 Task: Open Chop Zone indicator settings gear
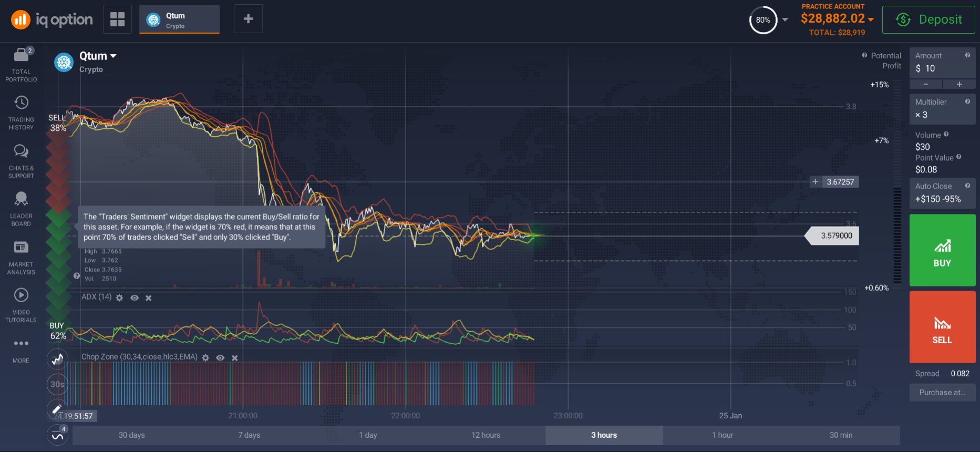coord(205,358)
